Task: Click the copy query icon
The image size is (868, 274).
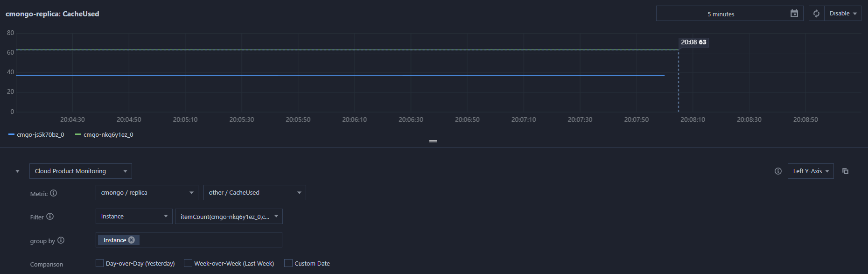Action: (x=845, y=171)
